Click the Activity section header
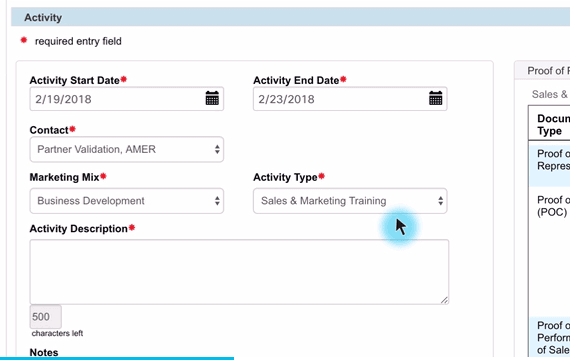The width and height of the screenshot is (570, 360). click(290, 17)
